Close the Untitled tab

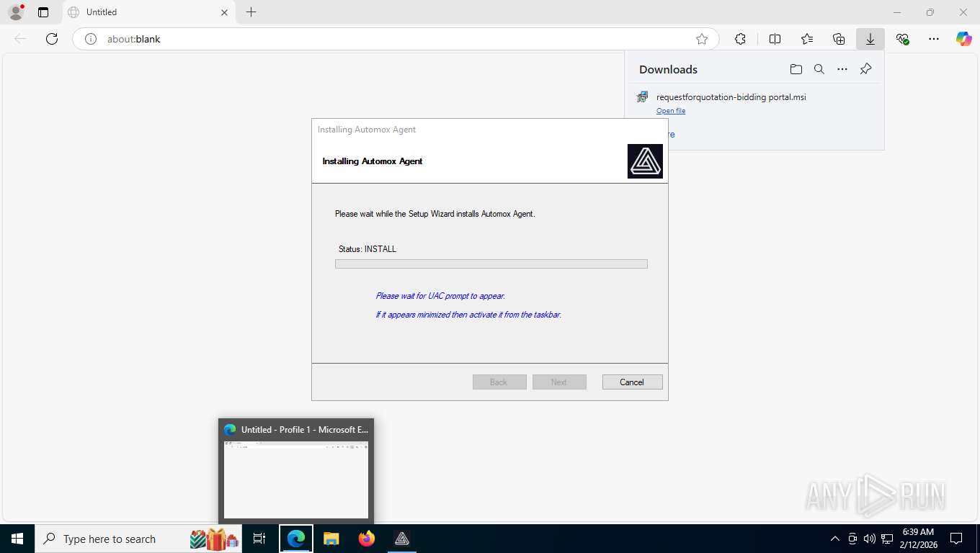224,12
